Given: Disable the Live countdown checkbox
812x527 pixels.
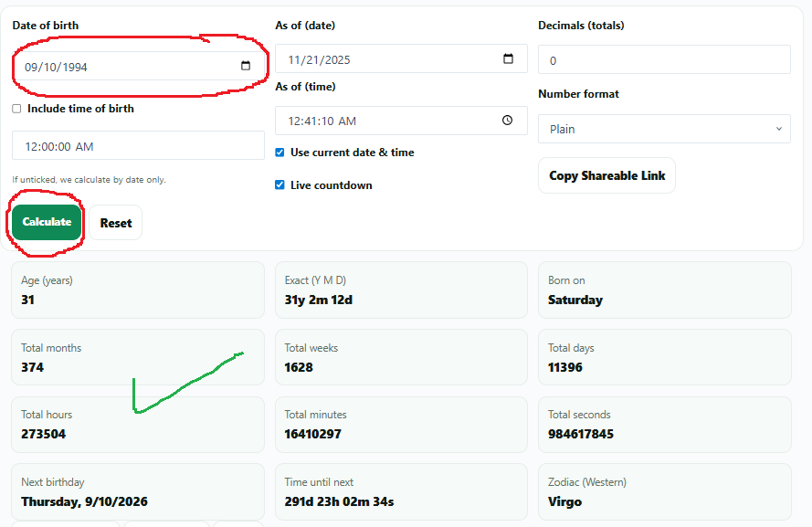Looking at the screenshot, I should [x=280, y=185].
